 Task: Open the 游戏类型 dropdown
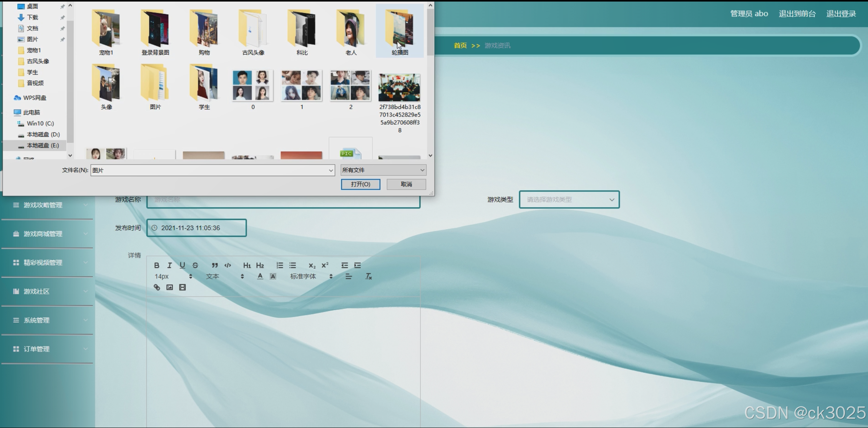[569, 199]
